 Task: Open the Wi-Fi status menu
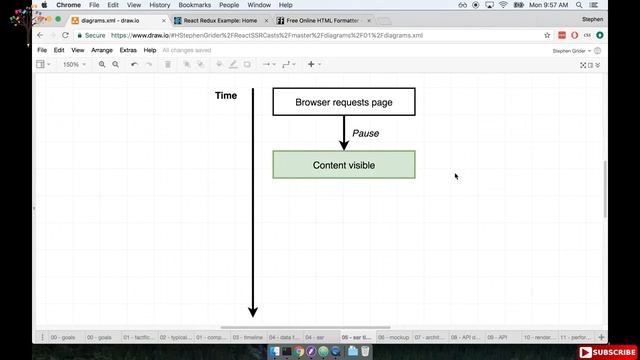pos(503,5)
